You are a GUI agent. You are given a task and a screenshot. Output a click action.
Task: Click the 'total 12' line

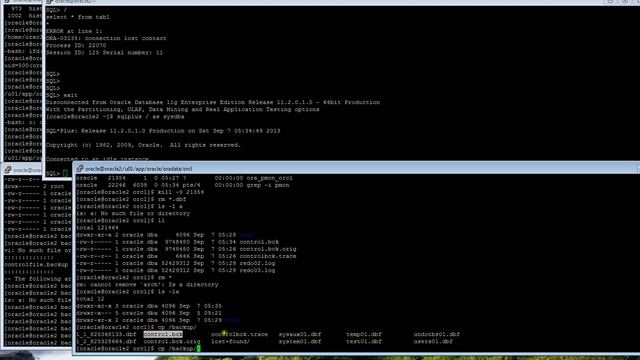pos(90,299)
